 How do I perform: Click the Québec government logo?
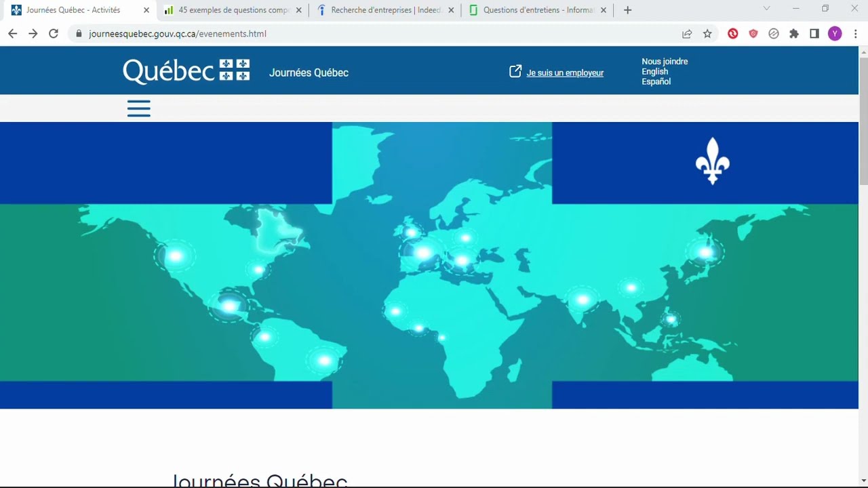pos(186,71)
